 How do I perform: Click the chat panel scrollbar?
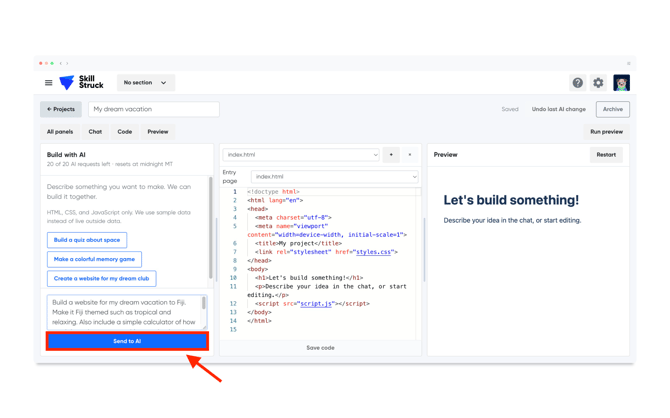tap(211, 227)
